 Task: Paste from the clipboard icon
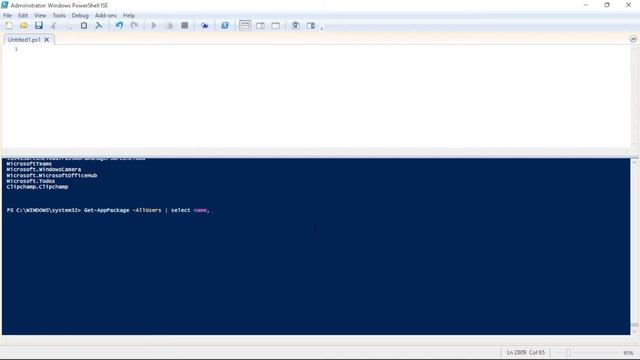tap(84, 25)
